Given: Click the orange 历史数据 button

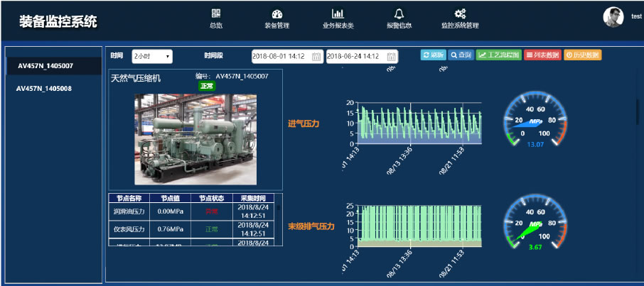Looking at the screenshot, I should [582, 55].
